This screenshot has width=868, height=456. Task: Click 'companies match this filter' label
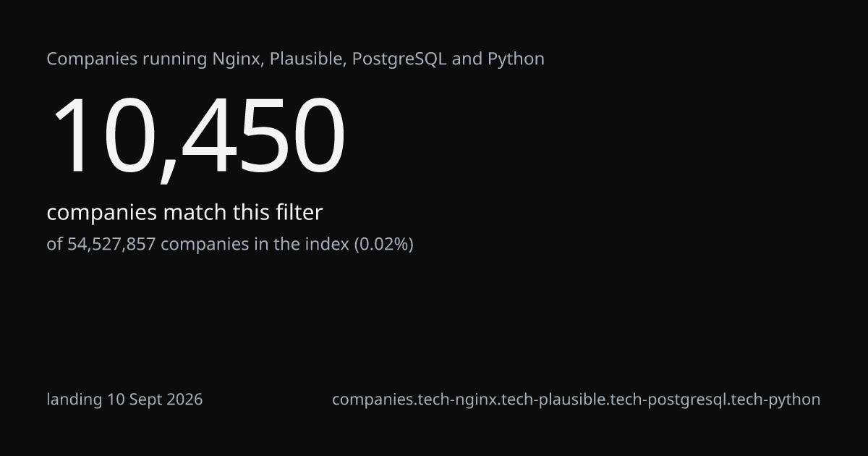pyautogui.click(x=184, y=213)
